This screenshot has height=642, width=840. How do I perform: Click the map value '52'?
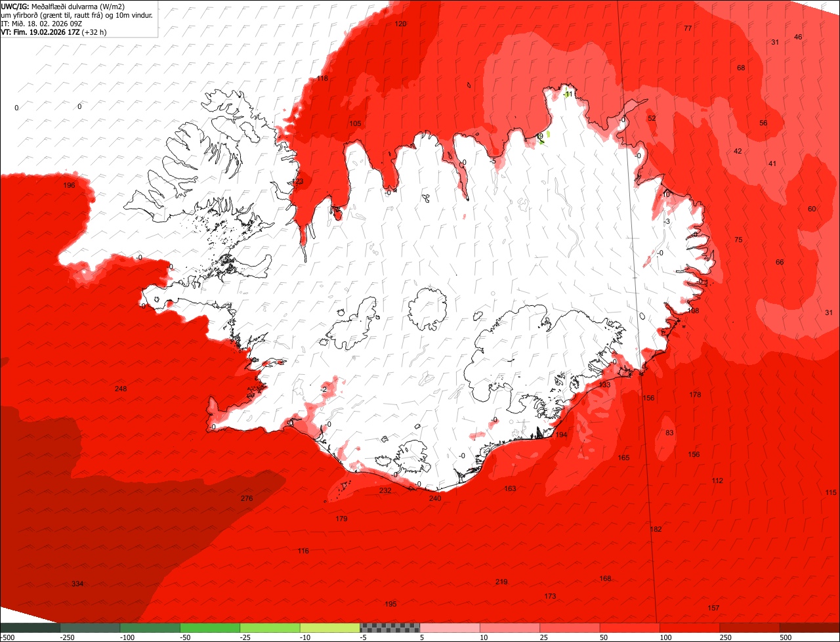(652, 119)
